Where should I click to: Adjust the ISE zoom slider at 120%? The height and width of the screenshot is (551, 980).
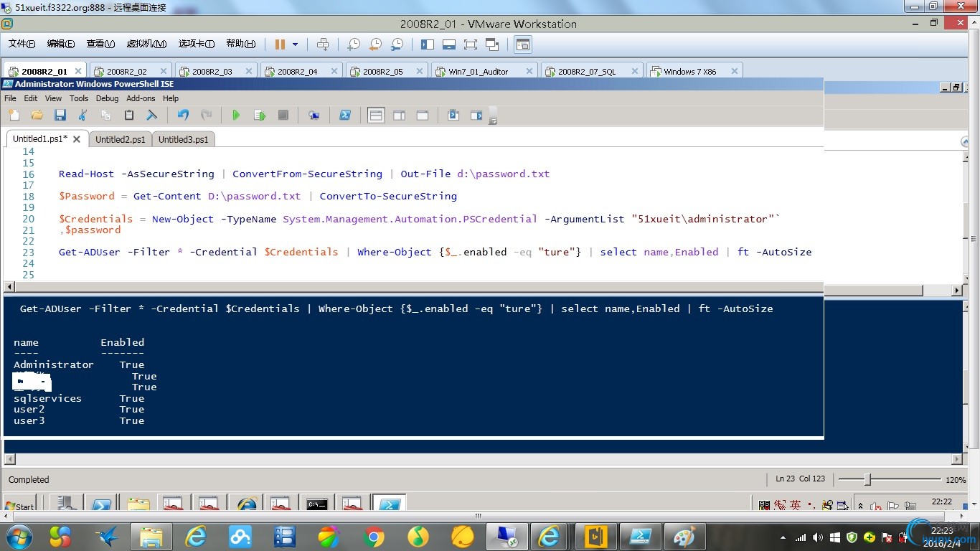pyautogui.click(x=867, y=479)
